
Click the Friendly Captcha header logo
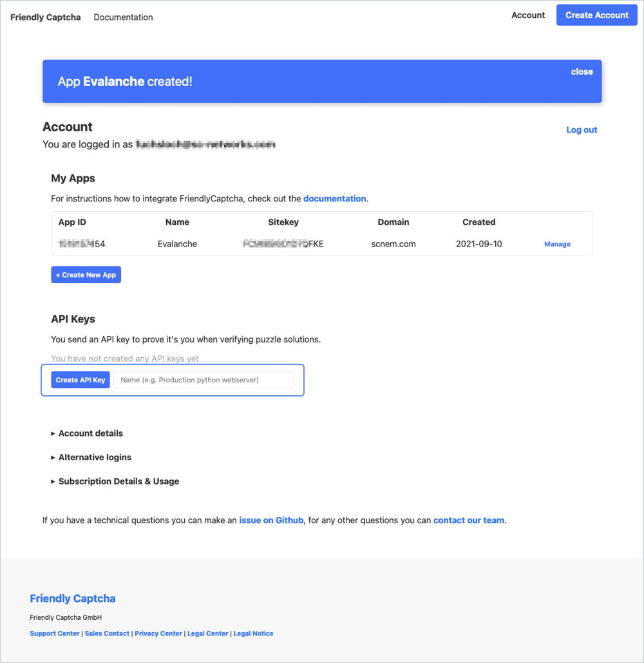tap(46, 17)
